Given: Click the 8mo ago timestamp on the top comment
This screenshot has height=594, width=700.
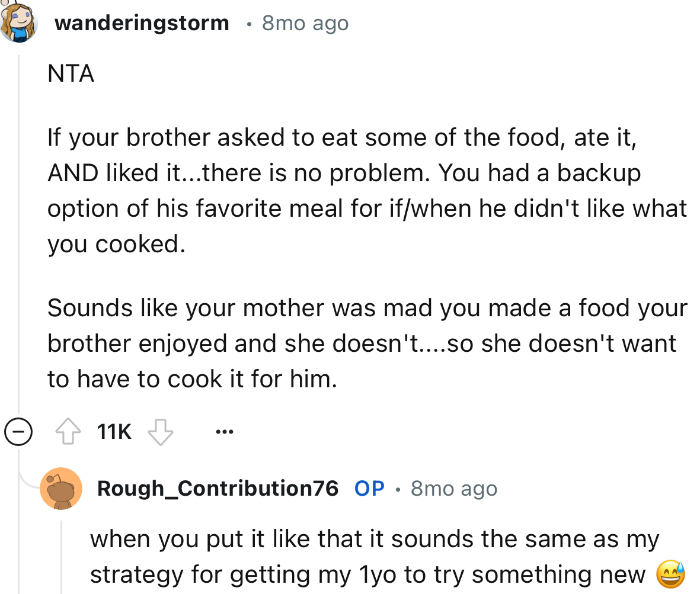Looking at the screenshot, I should [x=305, y=23].
